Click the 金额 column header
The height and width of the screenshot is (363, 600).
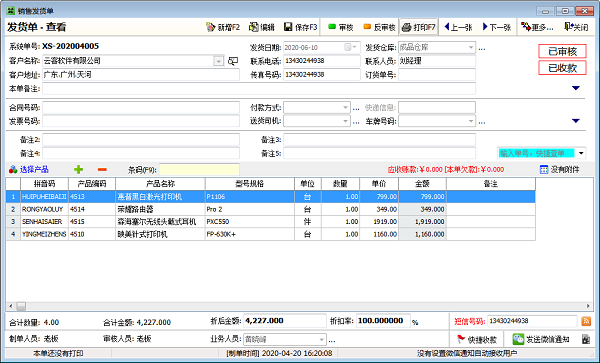(x=422, y=184)
